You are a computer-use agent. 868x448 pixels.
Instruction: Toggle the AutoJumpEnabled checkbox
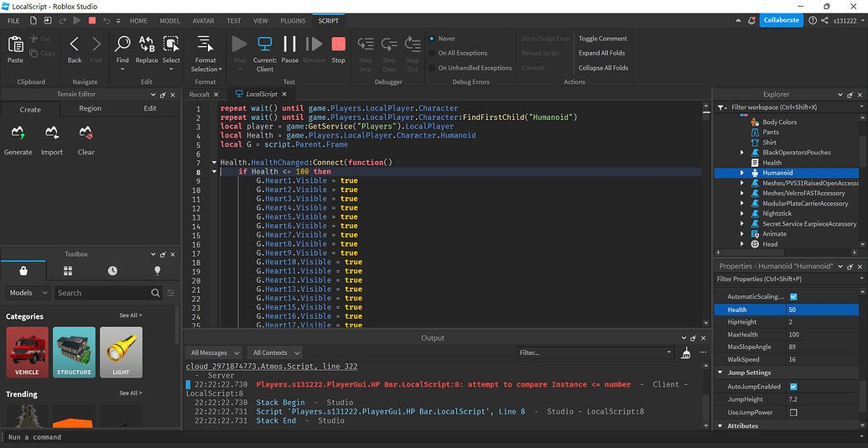coord(793,387)
